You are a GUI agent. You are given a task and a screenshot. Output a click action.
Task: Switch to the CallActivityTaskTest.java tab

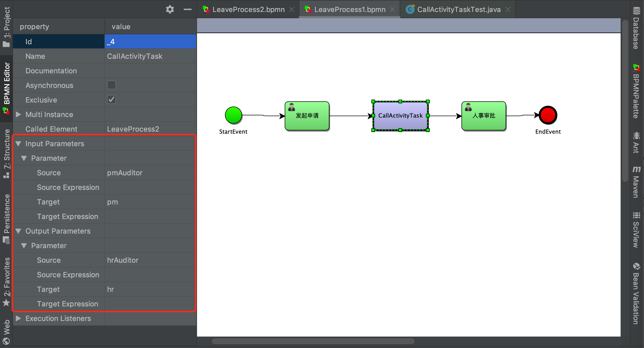(458, 10)
